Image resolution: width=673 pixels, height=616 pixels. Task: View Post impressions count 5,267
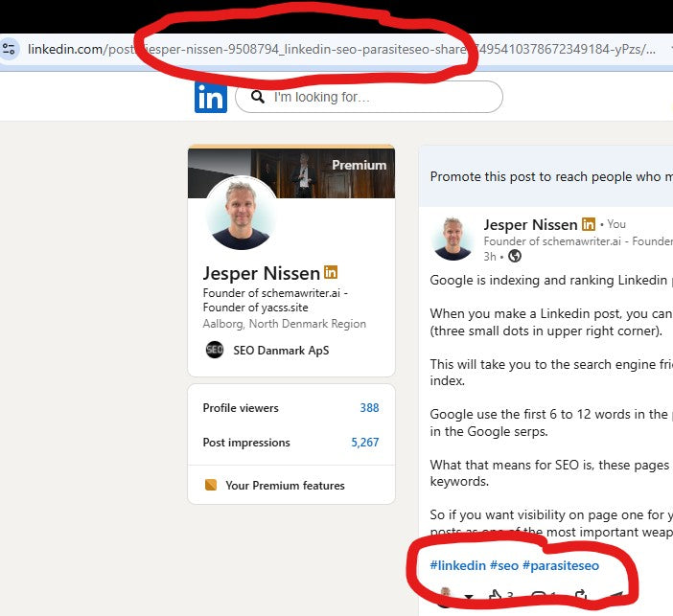point(365,442)
